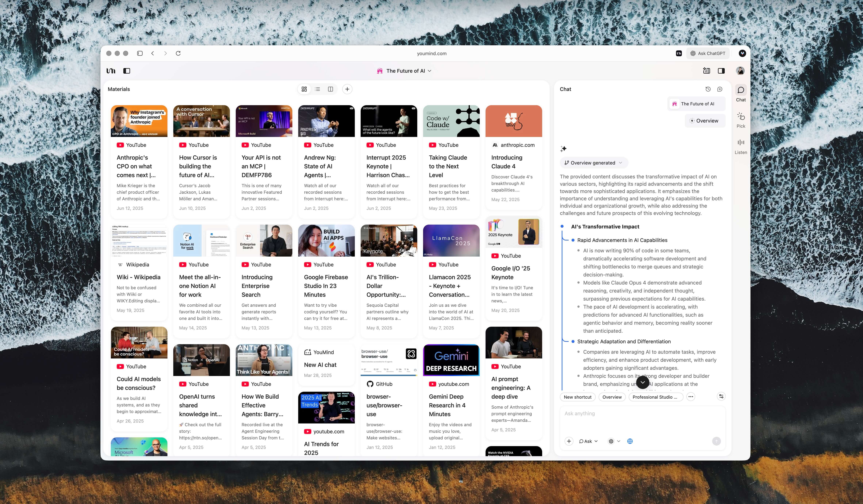The width and height of the screenshot is (863, 504).
Task: Click shortcut settings sliders icon
Action: tap(721, 396)
